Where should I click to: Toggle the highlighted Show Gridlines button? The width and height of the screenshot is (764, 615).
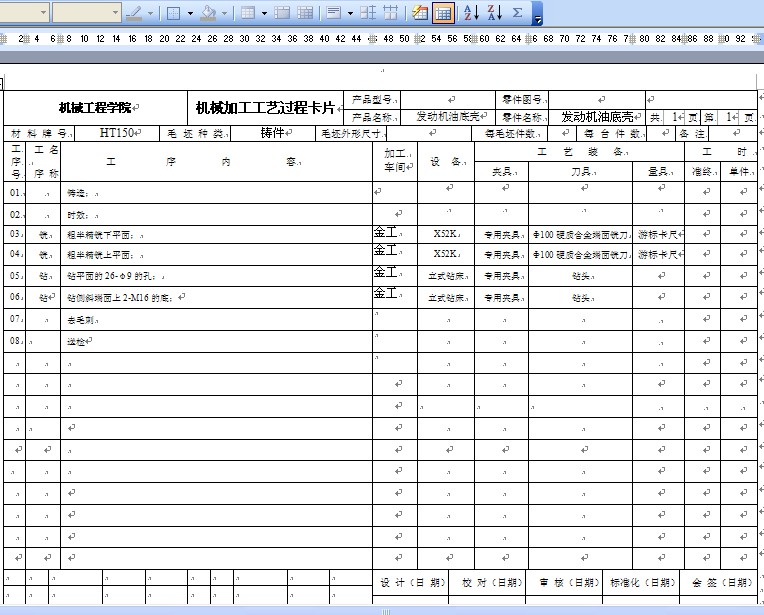(443, 13)
